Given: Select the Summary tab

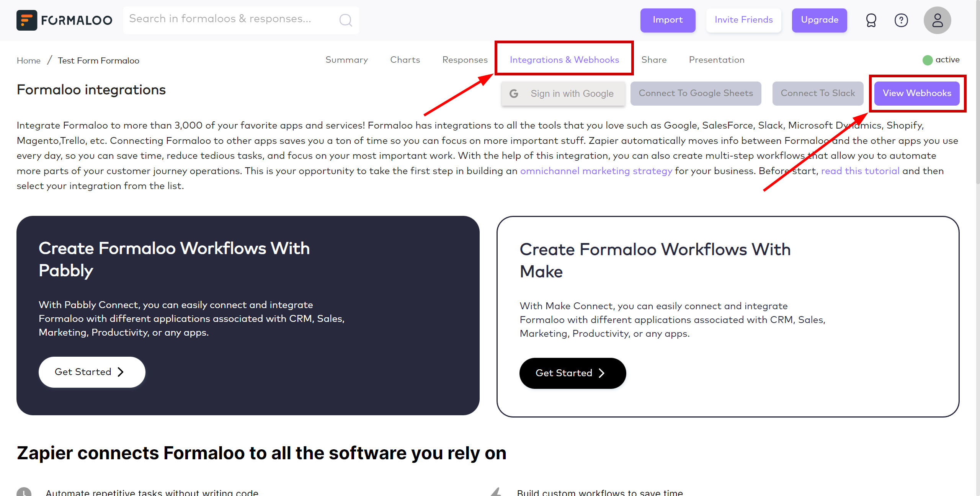Looking at the screenshot, I should 346,59.
